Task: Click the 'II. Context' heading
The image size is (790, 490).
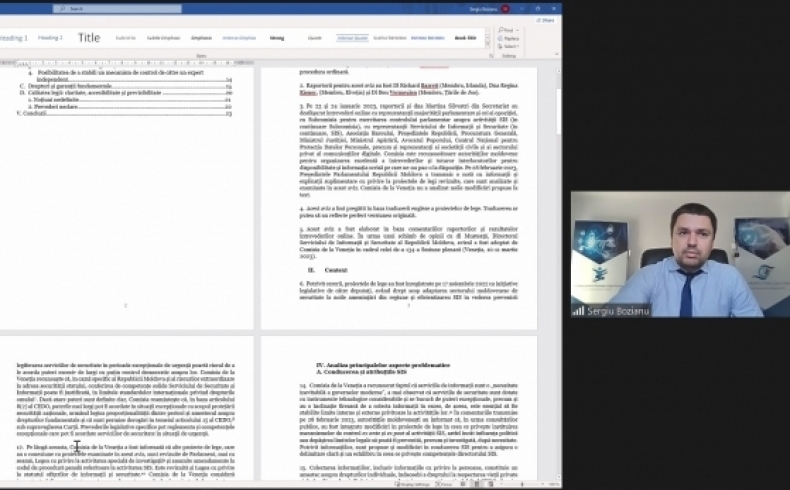Action: 327,270
